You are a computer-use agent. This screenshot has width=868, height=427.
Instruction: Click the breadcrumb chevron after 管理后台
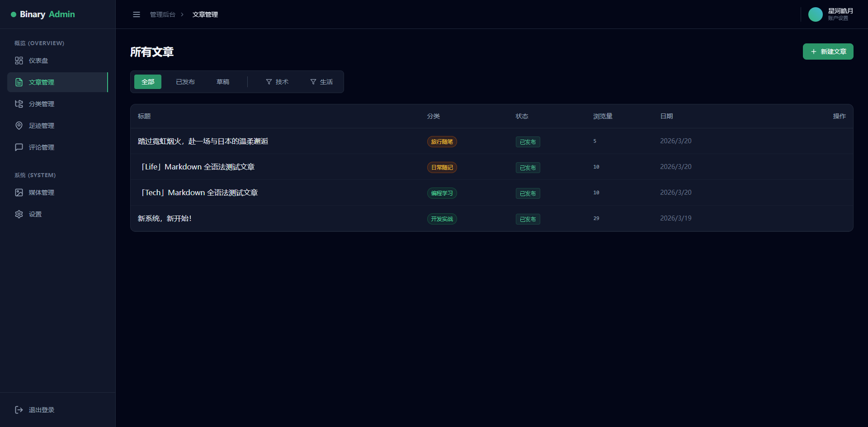pos(182,14)
